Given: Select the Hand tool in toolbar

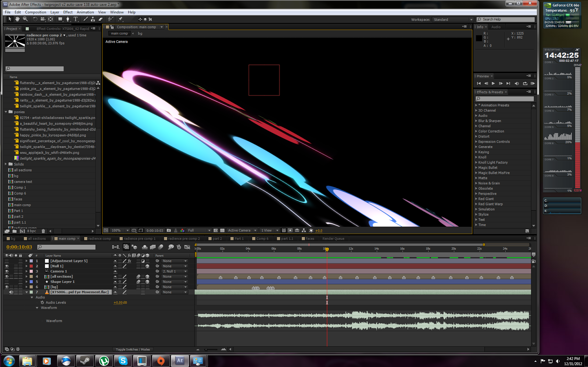Looking at the screenshot, I should pos(17,19).
